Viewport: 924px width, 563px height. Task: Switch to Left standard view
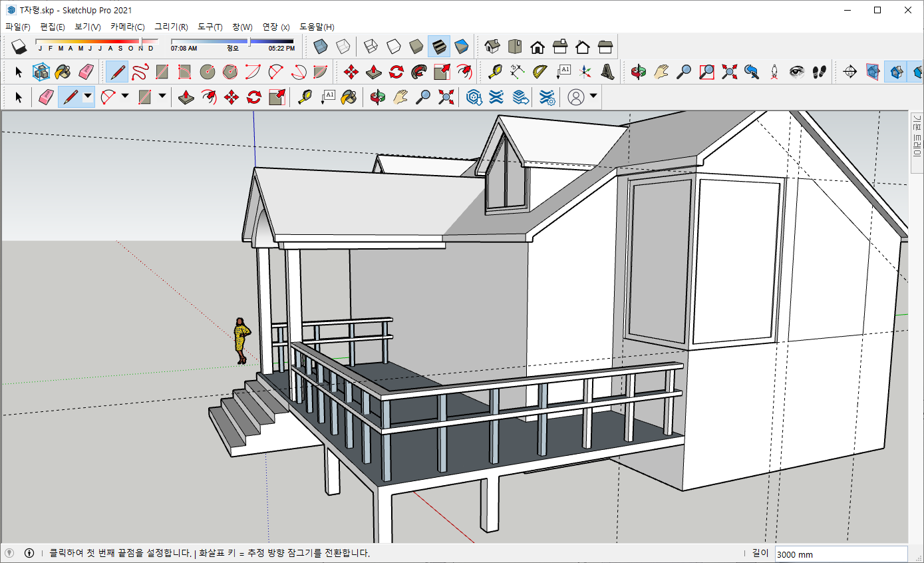[605, 47]
